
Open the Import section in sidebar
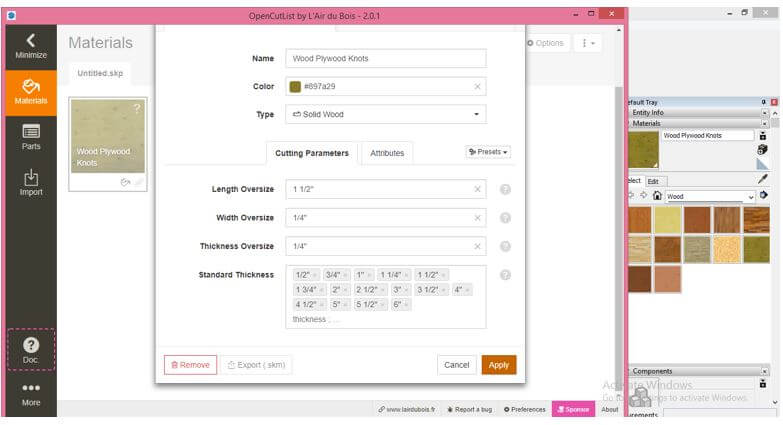coord(31,182)
